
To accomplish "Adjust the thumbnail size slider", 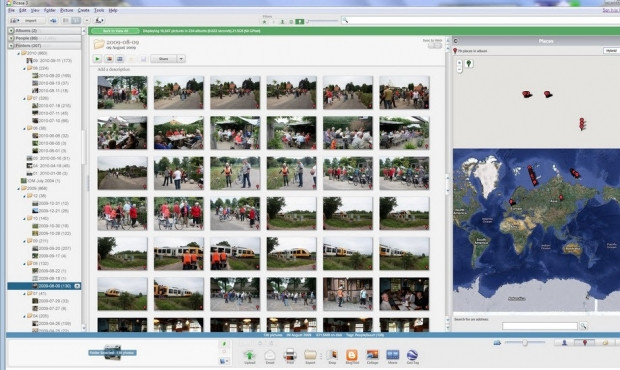I will [x=525, y=343].
